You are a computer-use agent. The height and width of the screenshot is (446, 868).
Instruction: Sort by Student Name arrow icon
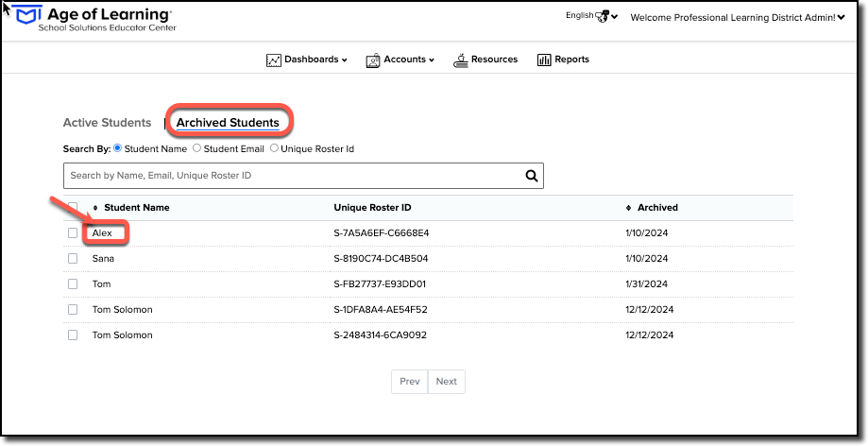[95, 208]
